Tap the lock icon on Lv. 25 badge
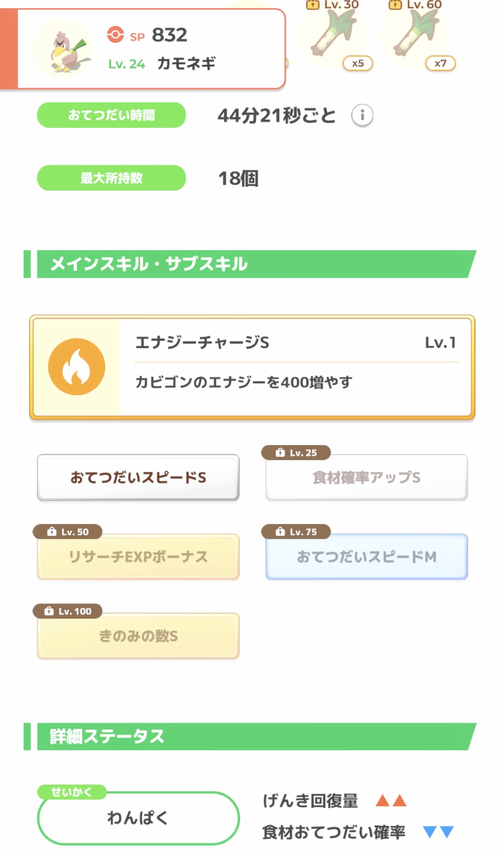Screen dimensions: 504x852 (x=280, y=452)
